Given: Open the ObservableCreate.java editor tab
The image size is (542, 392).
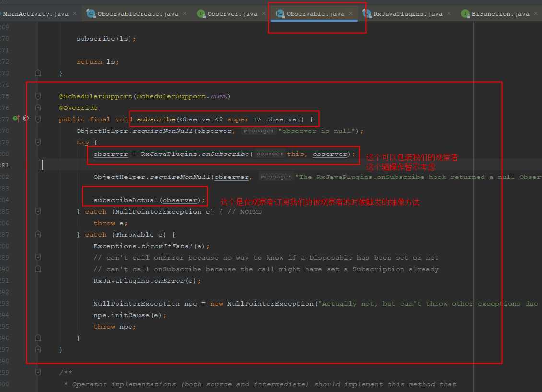Looking at the screenshot, I should coord(138,14).
